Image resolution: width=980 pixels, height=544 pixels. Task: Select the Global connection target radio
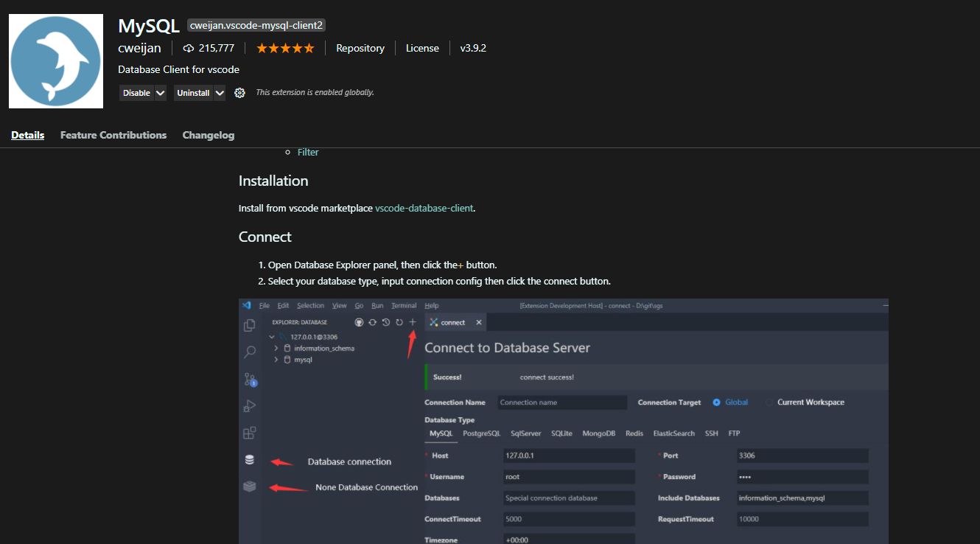click(x=716, y=402)
